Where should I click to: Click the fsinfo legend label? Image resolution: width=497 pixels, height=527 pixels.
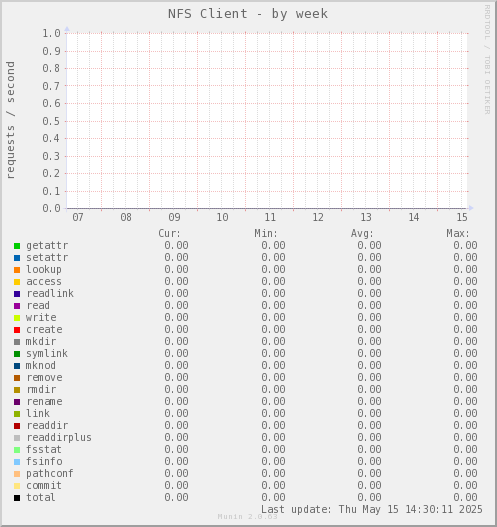coord(44,461)
